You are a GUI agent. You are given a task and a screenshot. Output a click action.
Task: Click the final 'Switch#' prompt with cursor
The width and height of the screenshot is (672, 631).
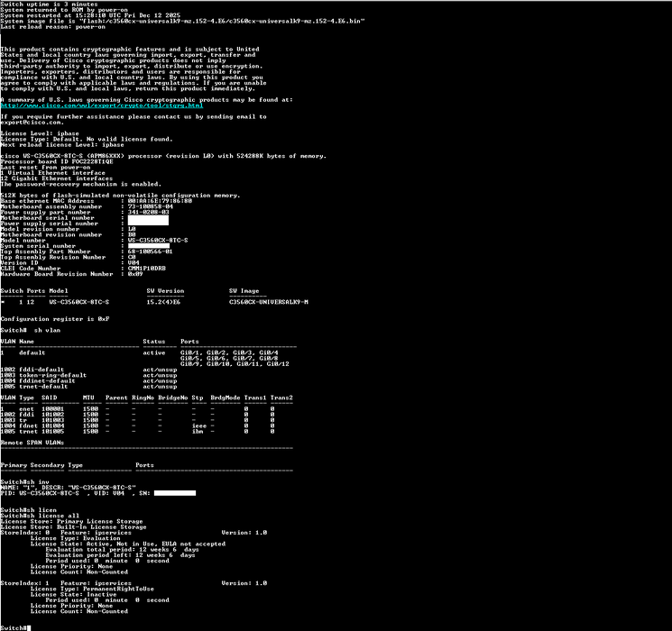pyautogui.click(x=15, y=627)
